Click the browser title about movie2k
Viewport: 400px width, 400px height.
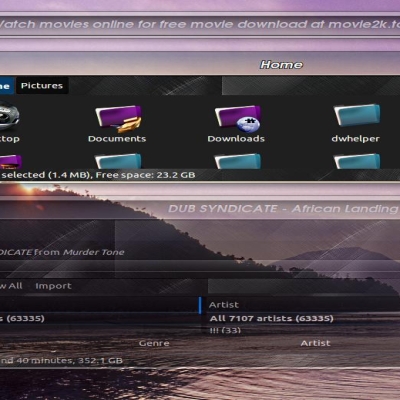click(200, 24)
